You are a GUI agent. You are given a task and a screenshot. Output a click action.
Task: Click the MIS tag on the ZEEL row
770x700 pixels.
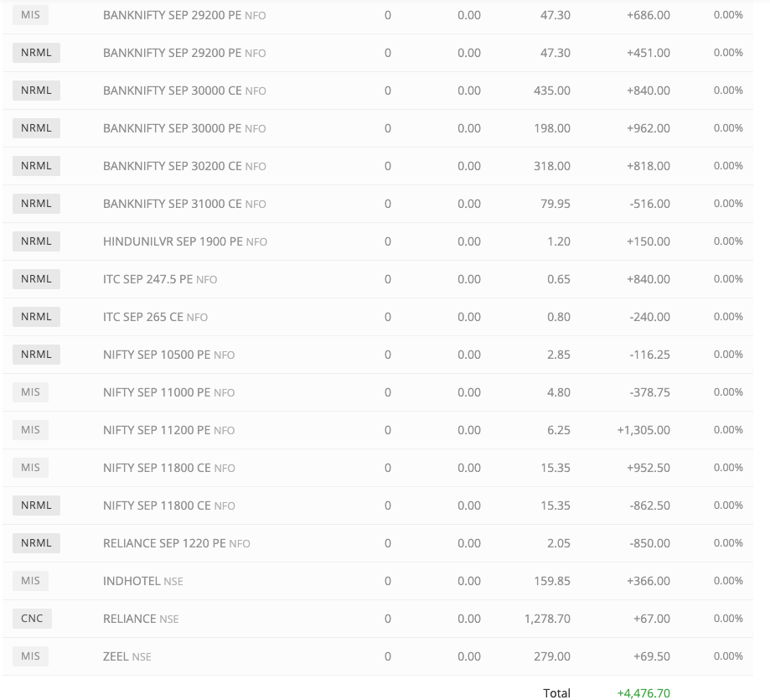pyautogui.click(x=30, y=656)
